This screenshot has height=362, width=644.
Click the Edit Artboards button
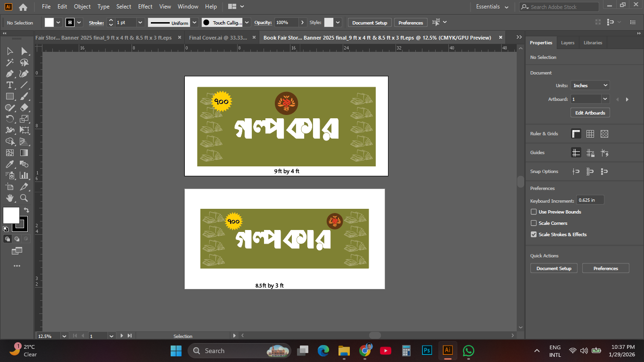[590, 112]
